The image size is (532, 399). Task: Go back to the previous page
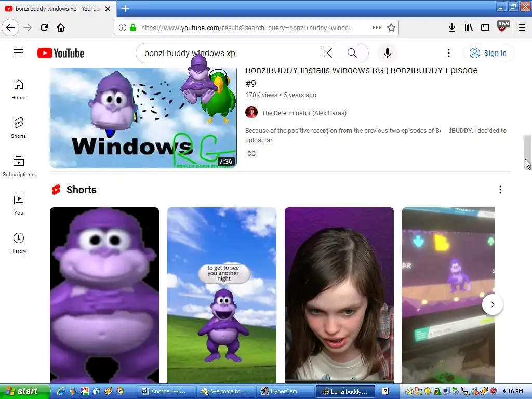(x=10, y=28)
